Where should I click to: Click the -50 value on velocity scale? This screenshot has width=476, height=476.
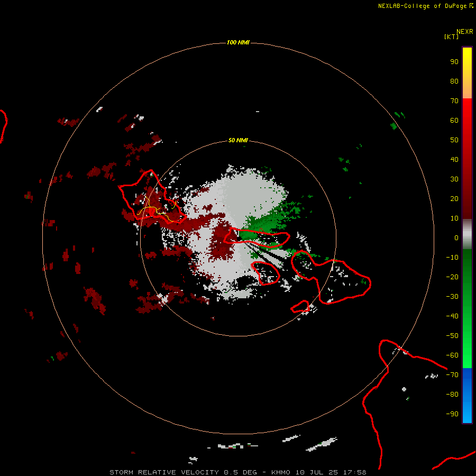click(452, 336)
